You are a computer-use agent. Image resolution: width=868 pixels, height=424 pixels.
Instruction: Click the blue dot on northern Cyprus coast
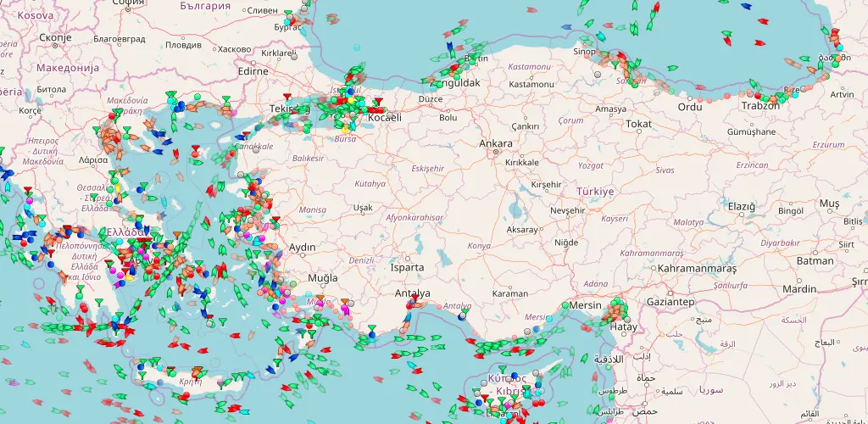pyautogui.click(x=515, y=376)
